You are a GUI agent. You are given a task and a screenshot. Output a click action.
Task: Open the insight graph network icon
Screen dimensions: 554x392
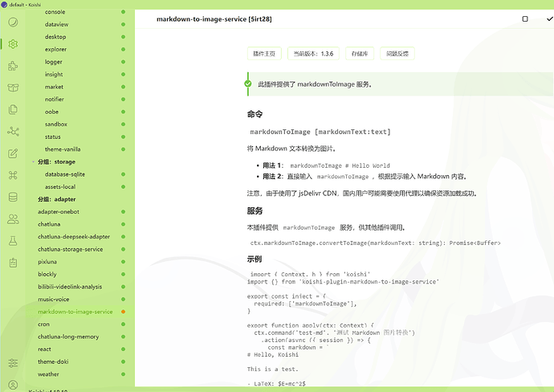point(13,132)
